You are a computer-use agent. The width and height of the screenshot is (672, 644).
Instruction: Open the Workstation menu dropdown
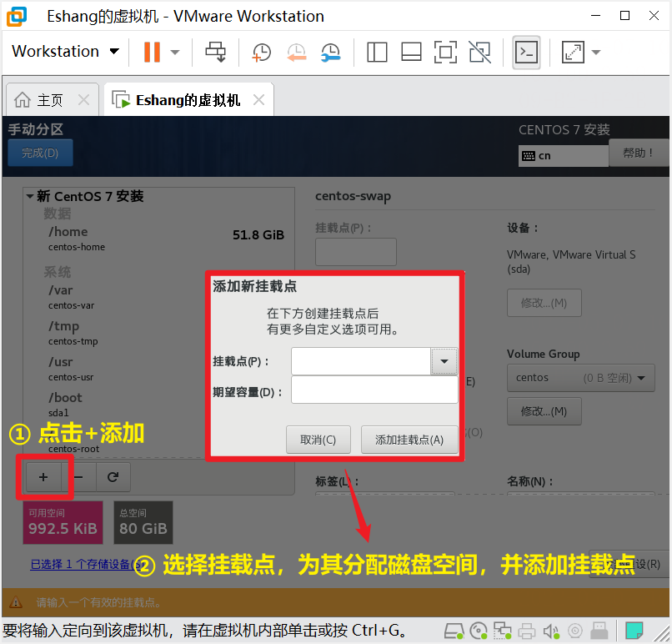tap(65, 52)
